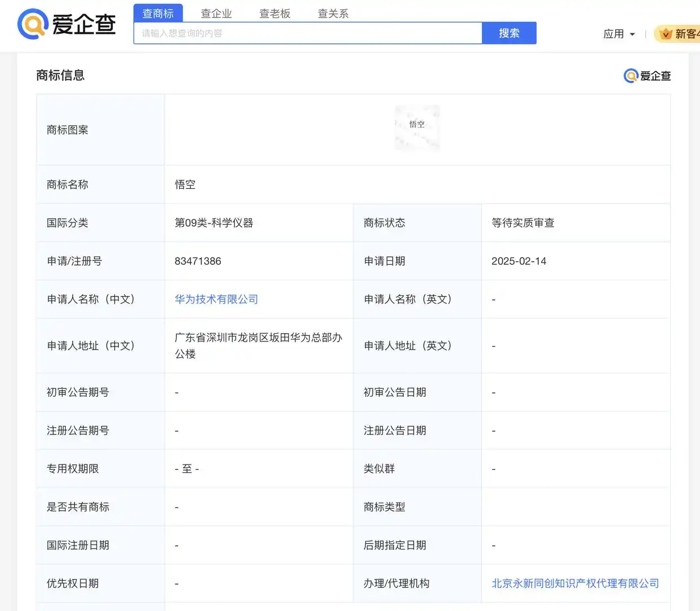Click the 类似群 label
The height and width of the screenshot is (611, 700).
[379, 468]
